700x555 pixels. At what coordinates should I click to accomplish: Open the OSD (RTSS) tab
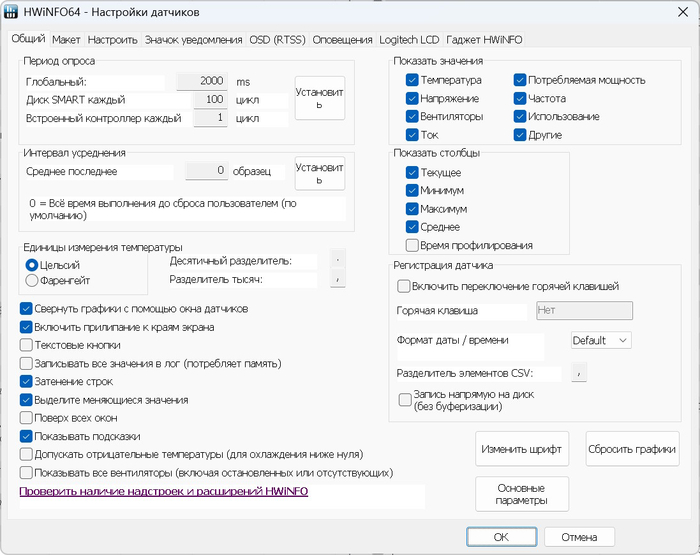(x=277, y=40)
